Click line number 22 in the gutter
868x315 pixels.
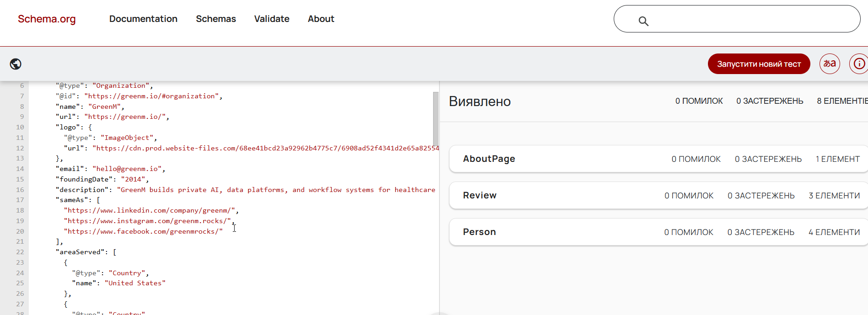click(20, 252)
